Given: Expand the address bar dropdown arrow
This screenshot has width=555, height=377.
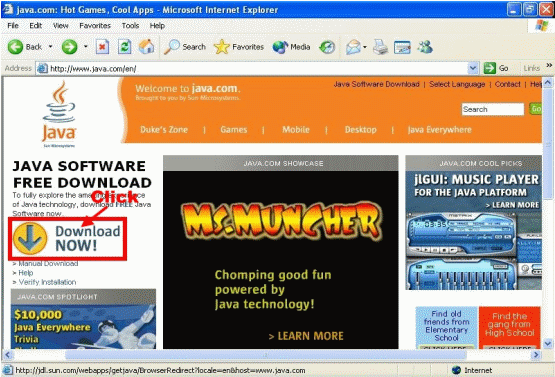Looking at the screenshot, I should [x=473, y=68].
